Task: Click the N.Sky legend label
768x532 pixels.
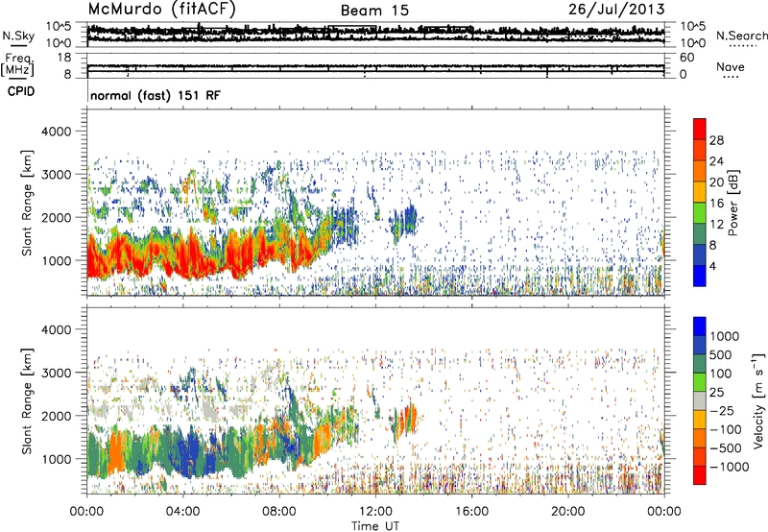Action: [x=18, y=36]
